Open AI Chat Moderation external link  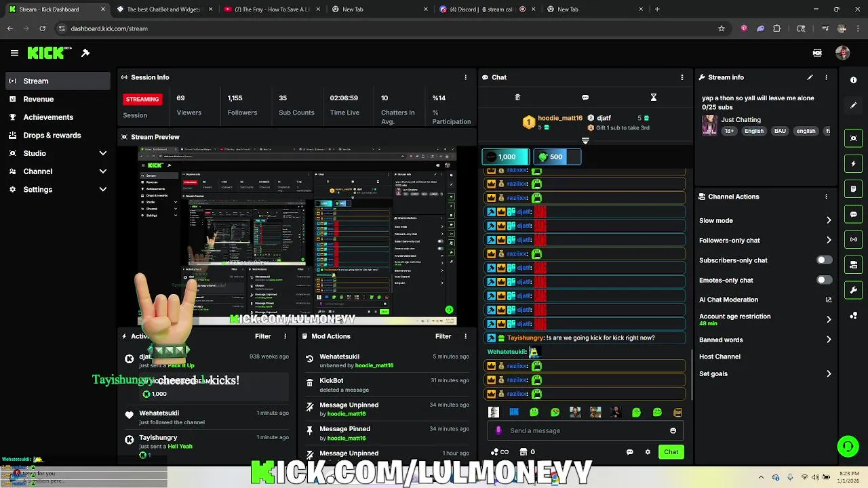(829, 300)
